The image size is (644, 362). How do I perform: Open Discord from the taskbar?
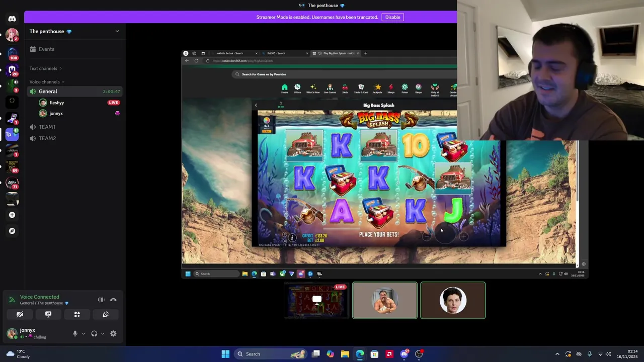tap(404, 354)
